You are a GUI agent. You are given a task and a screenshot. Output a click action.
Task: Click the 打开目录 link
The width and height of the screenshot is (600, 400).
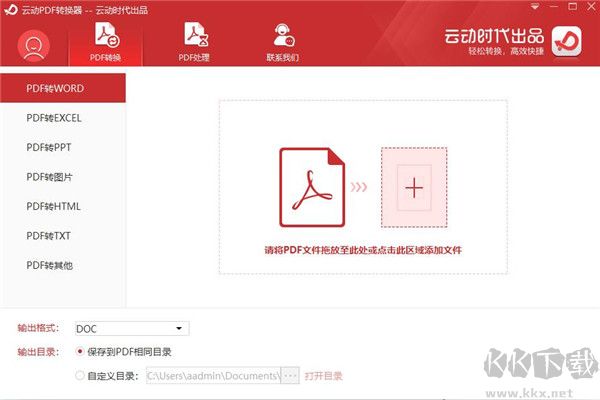coord(323,376)
